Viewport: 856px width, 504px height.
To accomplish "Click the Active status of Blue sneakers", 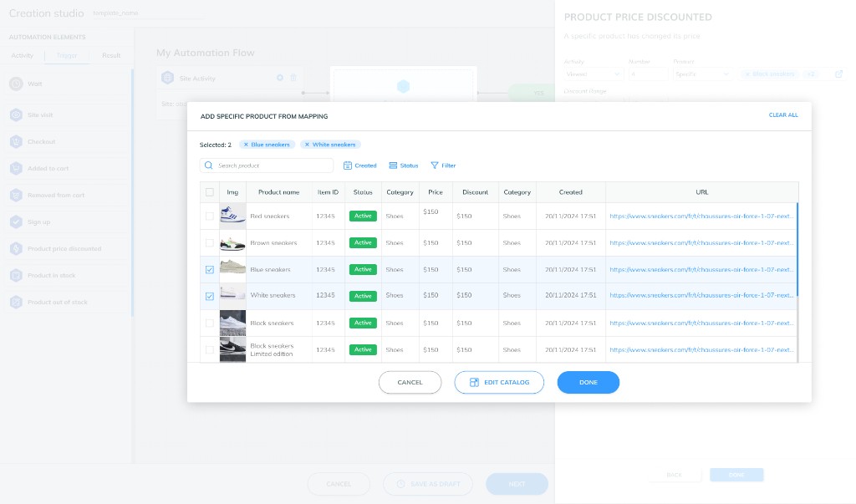I will (x=363, y=270).
